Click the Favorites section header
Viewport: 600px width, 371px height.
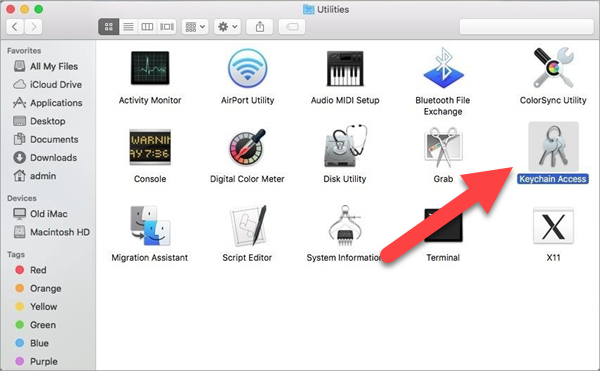24,50
